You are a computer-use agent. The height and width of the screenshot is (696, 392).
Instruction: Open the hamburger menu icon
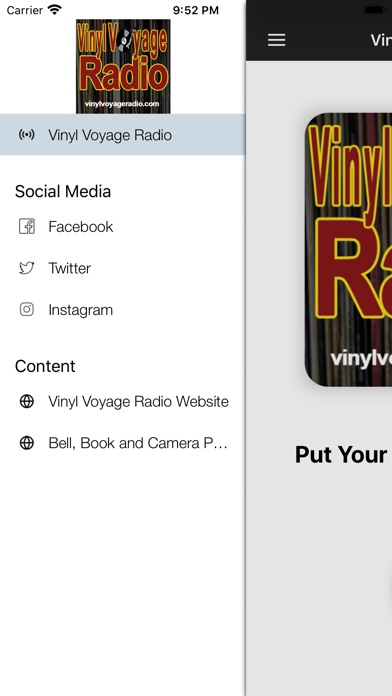tap(276, 40)
